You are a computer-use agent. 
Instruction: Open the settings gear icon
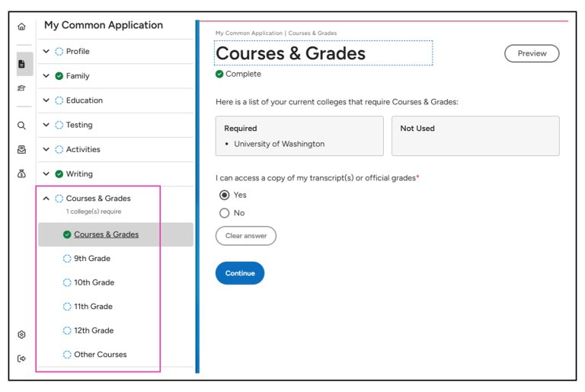click(21, 334)
